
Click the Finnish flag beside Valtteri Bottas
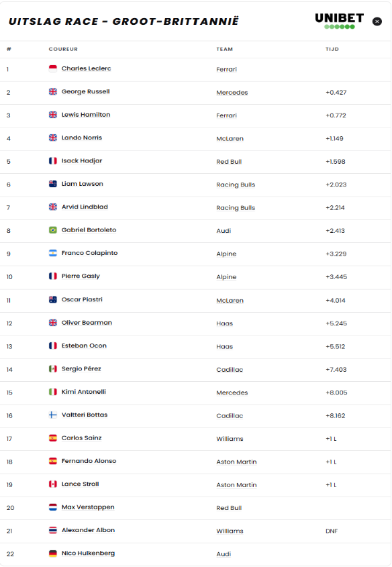coord(53,415)
